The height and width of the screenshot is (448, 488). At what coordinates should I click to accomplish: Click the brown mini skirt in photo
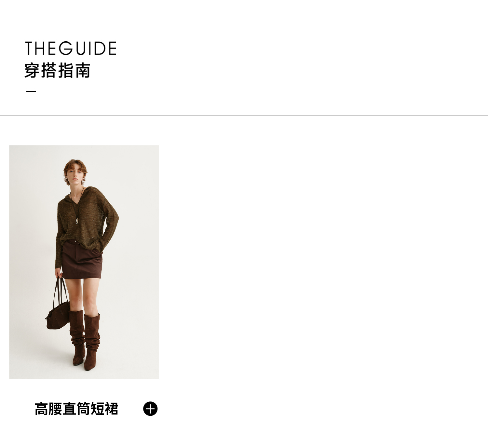pos(82,260)
